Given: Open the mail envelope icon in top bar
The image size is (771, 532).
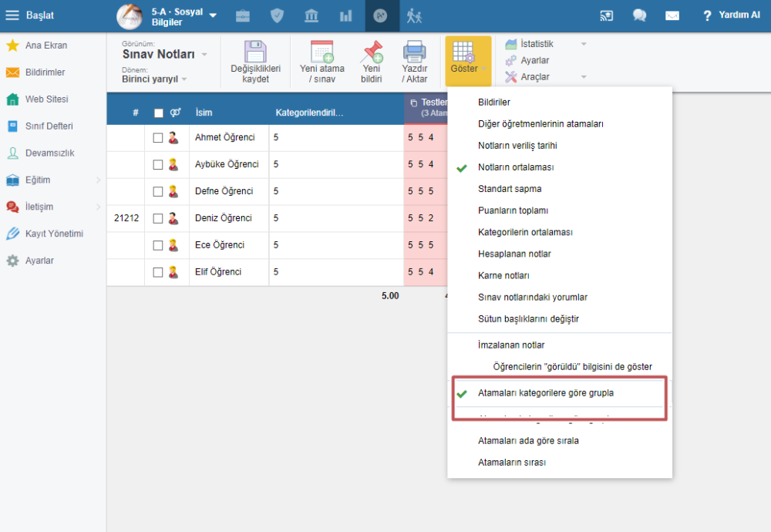Looking at the screenshot, I should coord(672,15).
